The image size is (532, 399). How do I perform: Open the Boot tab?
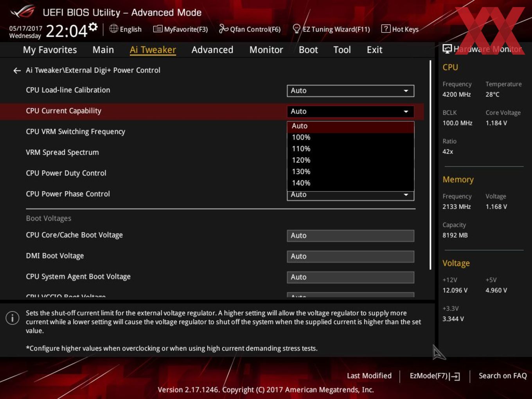[x=308, y=50]
